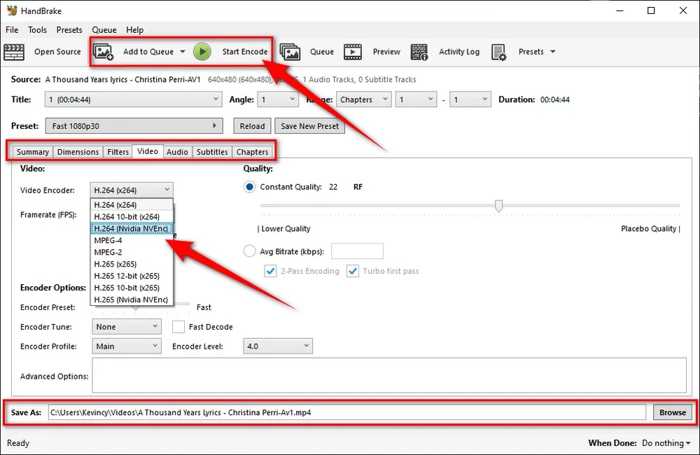Open the Range Chapters dropdown
Screen dimensions: 700x455
pos(364,99)
